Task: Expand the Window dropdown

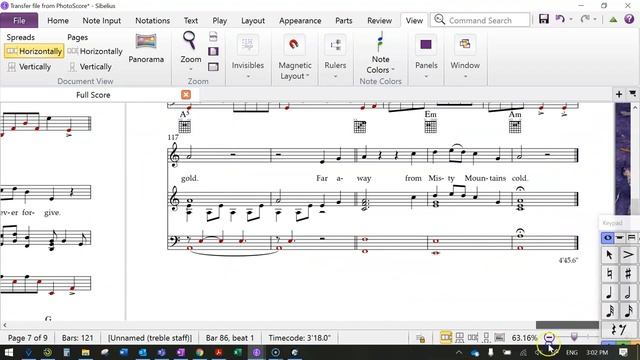Action: [465, 76]
